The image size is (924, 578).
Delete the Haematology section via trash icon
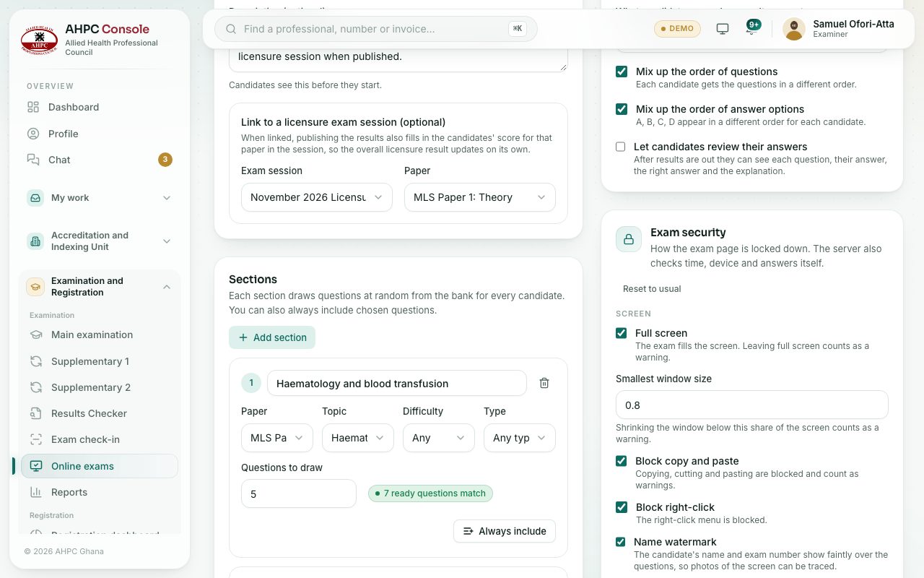[544, 383]
